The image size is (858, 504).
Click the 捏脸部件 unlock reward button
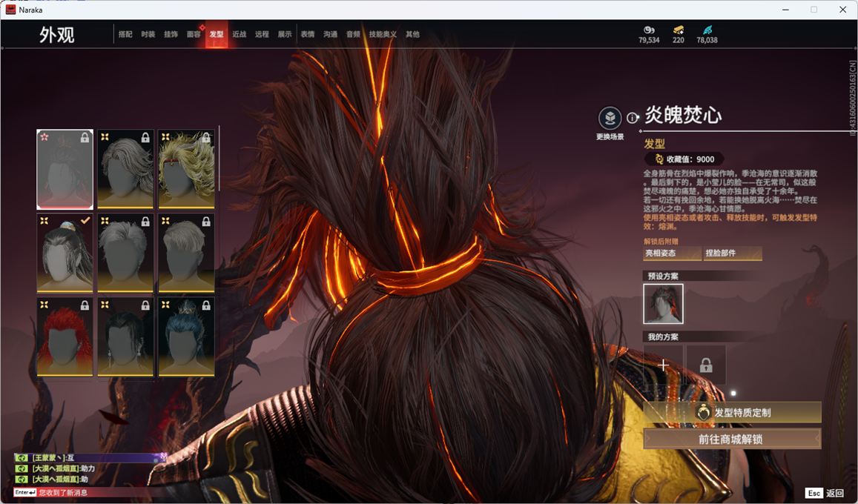click(x=732, y=253)
